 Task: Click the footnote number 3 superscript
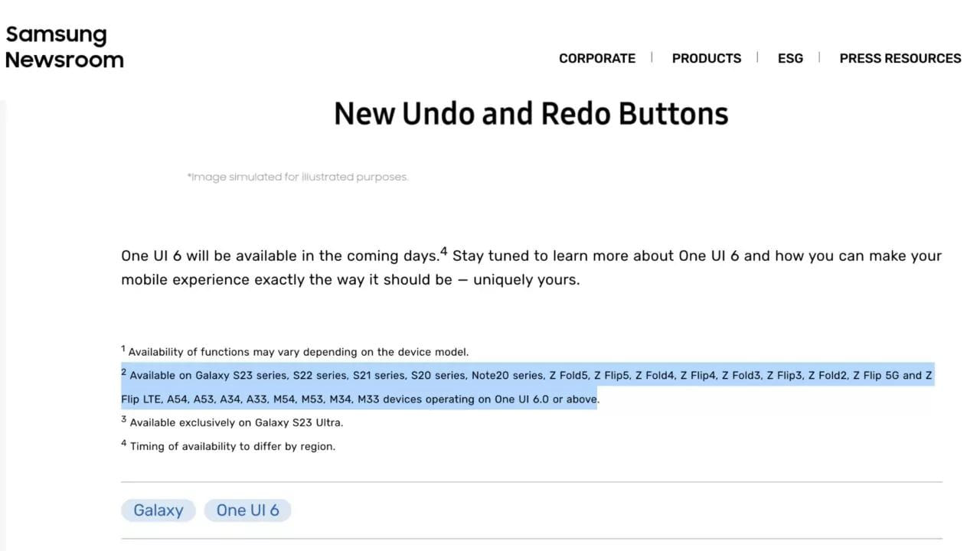point(123,419)
